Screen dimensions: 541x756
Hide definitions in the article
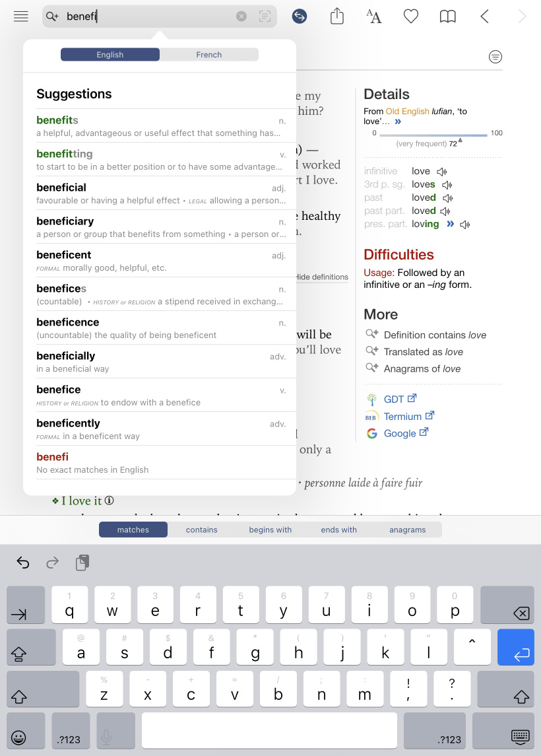click(322, 277)
